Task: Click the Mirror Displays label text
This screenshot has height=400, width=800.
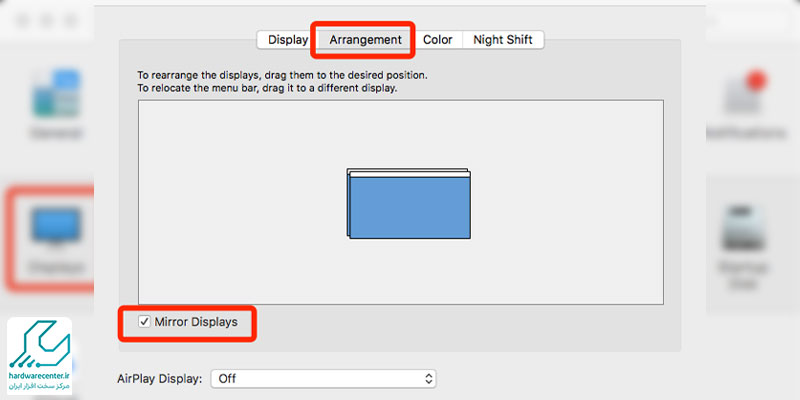Action: click(x=196, y=322)
